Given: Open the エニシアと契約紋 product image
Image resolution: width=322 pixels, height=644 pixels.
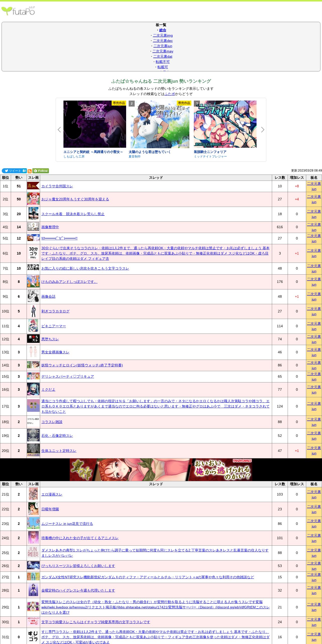Looking at the screenshot, I should [95, 124].
